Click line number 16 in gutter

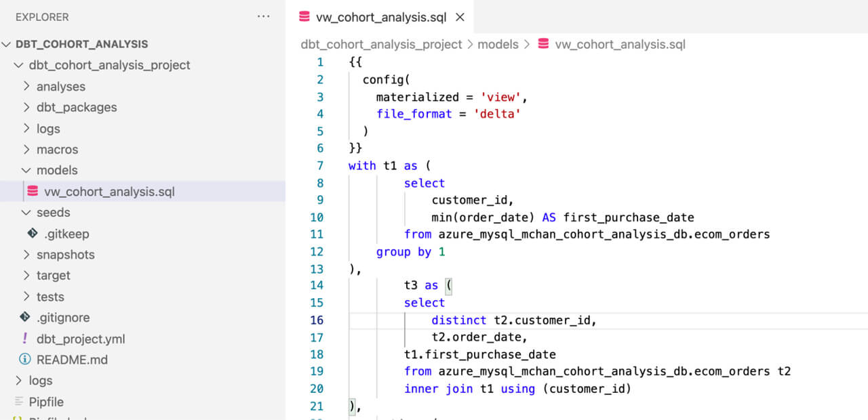pos(317,320)
